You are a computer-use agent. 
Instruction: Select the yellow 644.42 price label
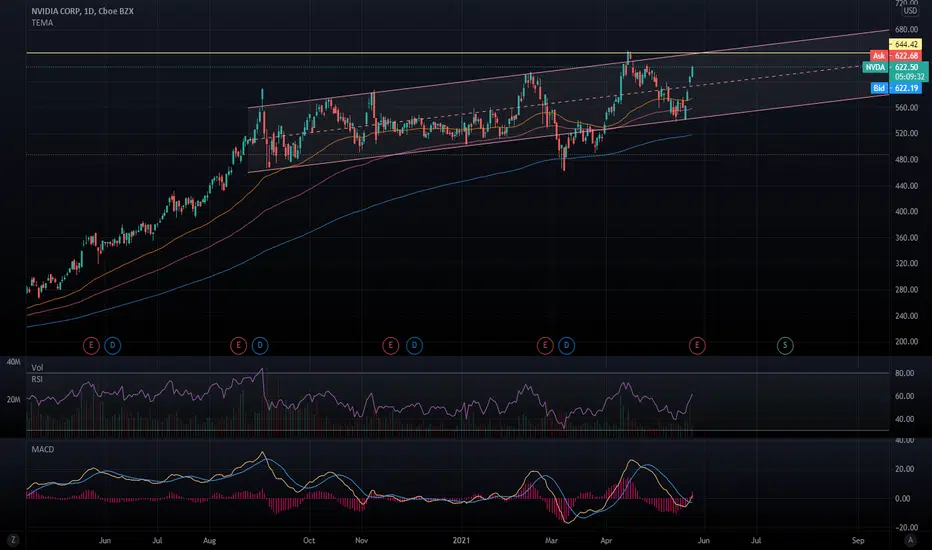click(905, 45)
